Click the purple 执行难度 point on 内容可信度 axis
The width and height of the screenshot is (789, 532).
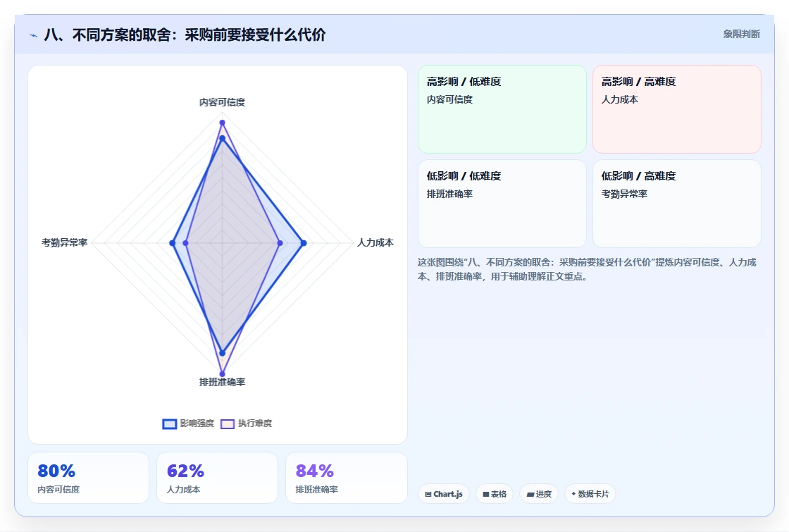click(222, 123)
